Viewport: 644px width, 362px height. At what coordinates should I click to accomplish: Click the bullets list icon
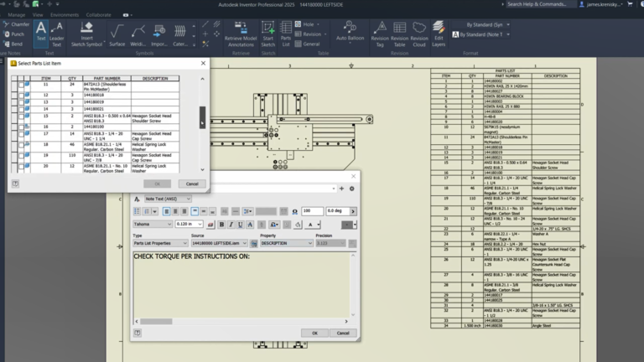[137, 211]
